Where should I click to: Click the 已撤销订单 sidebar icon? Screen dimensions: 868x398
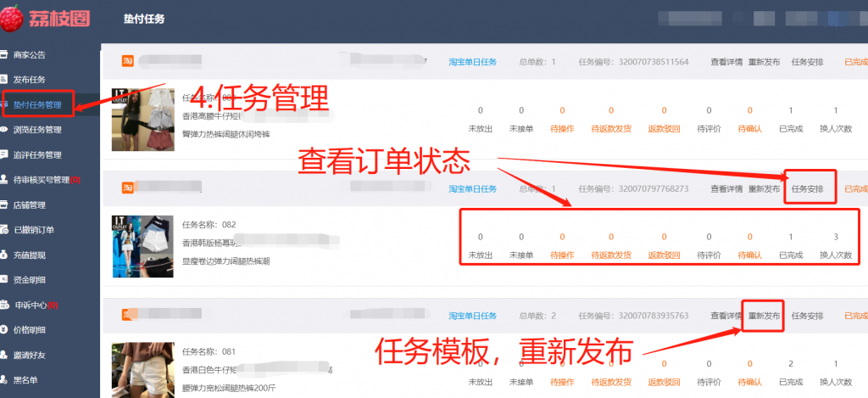click(x=3, y=229)
